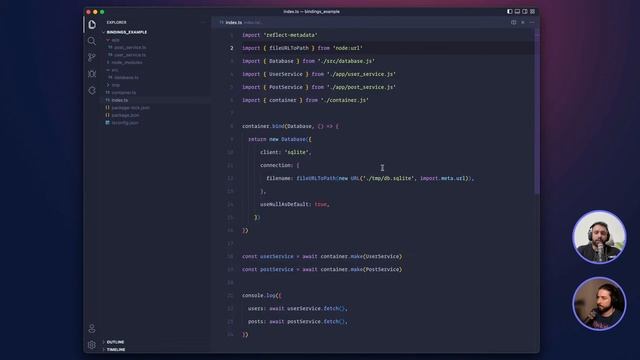The image size is (640, 360).
Task: Click './src/database.js' import path
Action: [346, 61]
